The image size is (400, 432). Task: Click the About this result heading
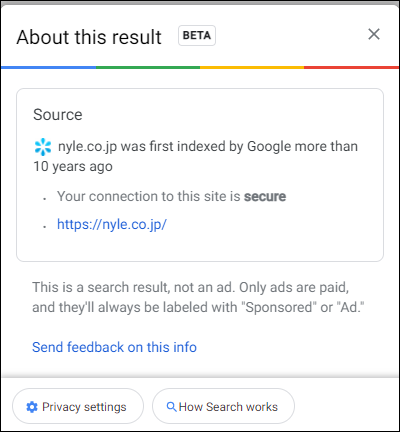(x=89, y=37)
